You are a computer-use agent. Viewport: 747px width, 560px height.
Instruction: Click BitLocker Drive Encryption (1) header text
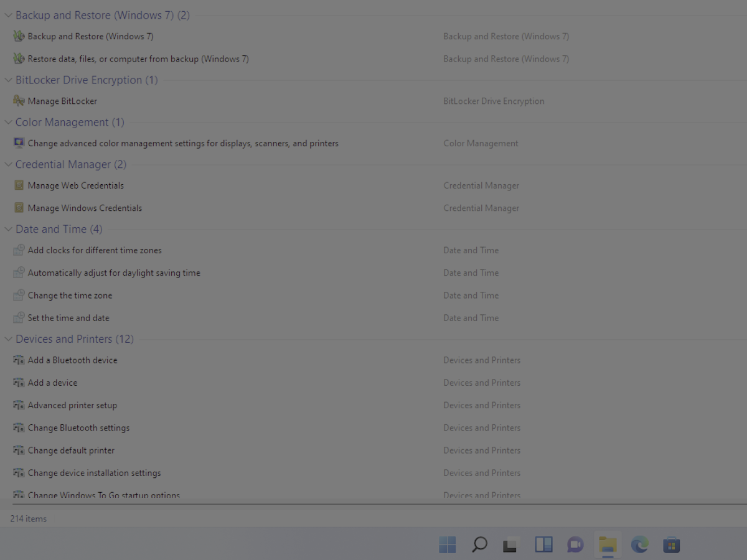87,80
